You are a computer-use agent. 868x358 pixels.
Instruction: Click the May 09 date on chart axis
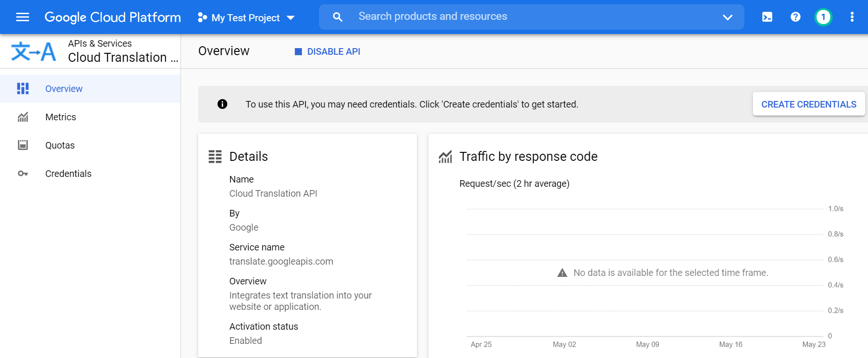coord(647,344)
